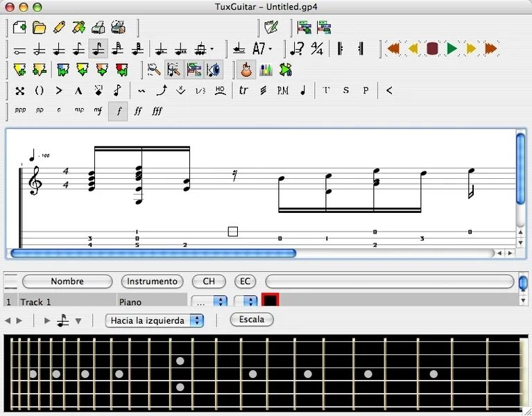Open 4/4 time signature settings
Screen dimensions: 532x416
[317, 49]
